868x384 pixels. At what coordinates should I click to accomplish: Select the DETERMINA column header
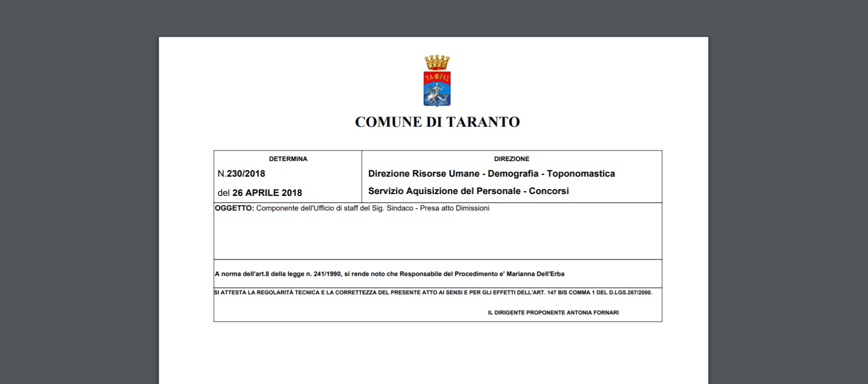pos(288,159)
